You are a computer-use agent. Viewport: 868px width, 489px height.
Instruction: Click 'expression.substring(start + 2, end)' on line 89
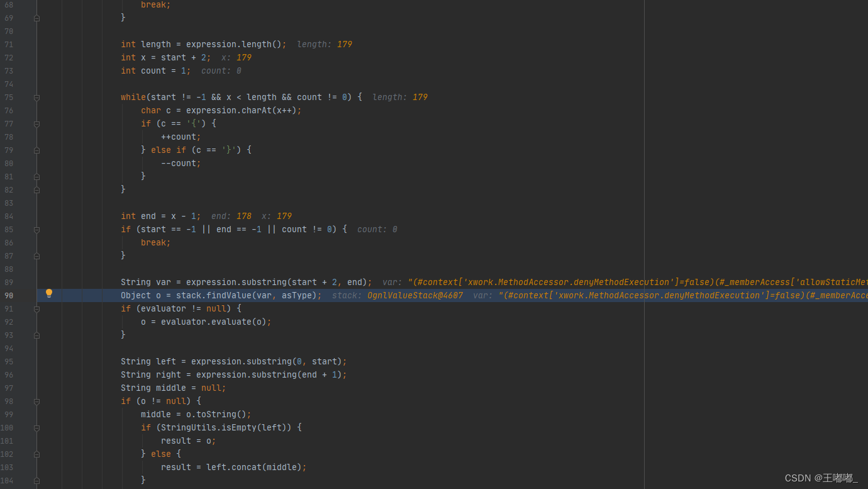click(277, 283)
